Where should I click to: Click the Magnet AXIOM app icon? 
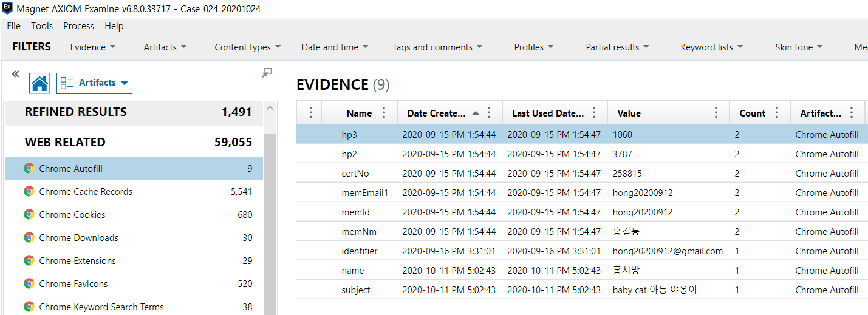coord(7,8)
